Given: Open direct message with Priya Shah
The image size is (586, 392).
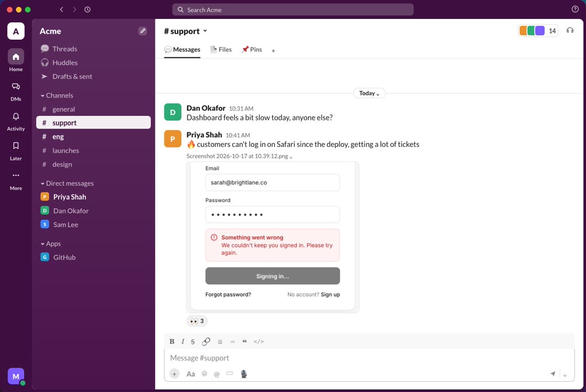Looking at the screenshot, I should (94, 197).
